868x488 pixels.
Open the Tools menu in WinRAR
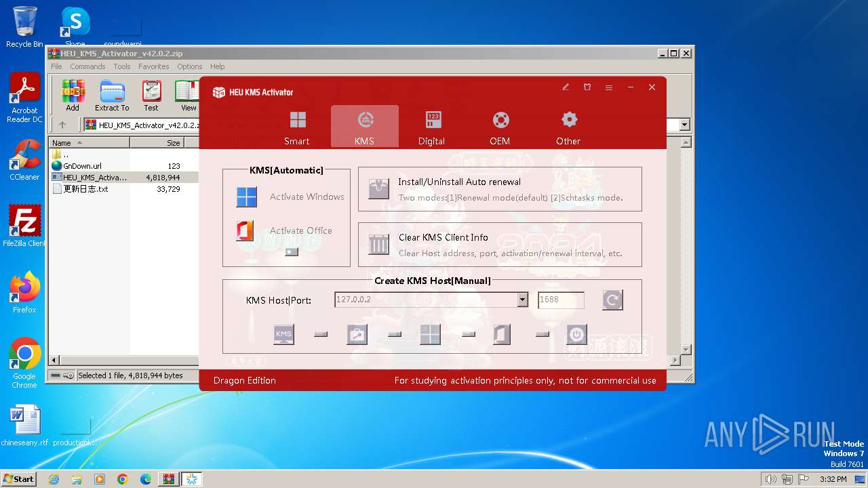click(x=122, y=66)
